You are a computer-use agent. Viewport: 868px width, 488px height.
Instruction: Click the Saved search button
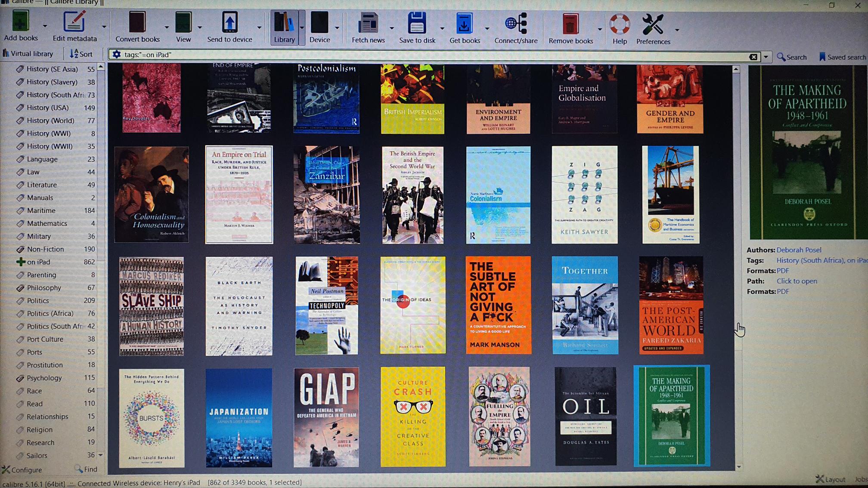click(x=842, y=57)
